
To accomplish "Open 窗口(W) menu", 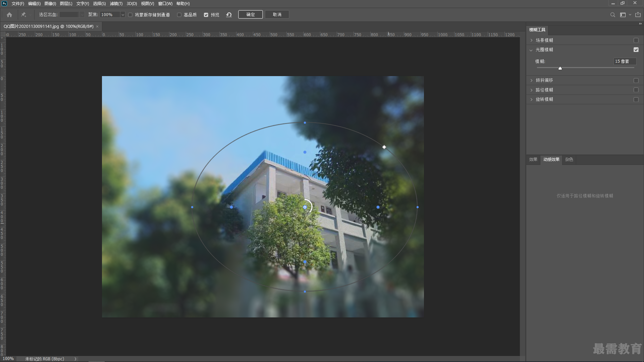I will 165,4.
